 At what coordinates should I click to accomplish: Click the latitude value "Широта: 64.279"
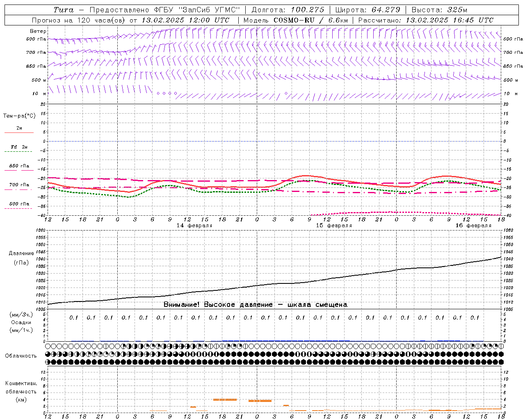[x=368, y=10]
